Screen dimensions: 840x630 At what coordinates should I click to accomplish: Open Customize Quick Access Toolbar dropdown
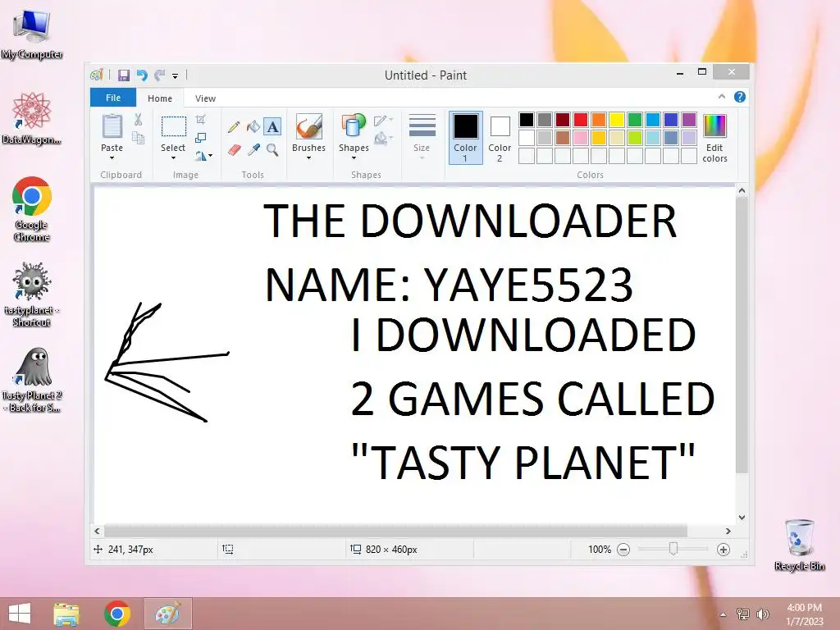[176, 76]
